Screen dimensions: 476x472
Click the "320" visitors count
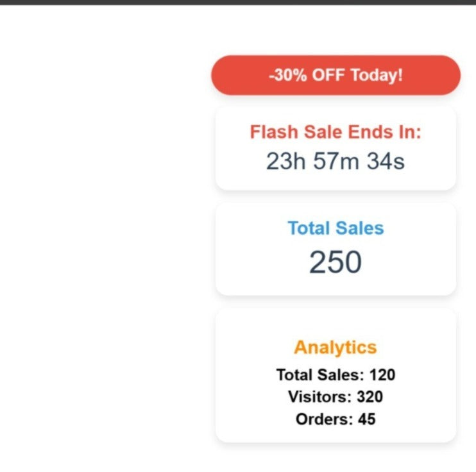click(x=370, y=397)
